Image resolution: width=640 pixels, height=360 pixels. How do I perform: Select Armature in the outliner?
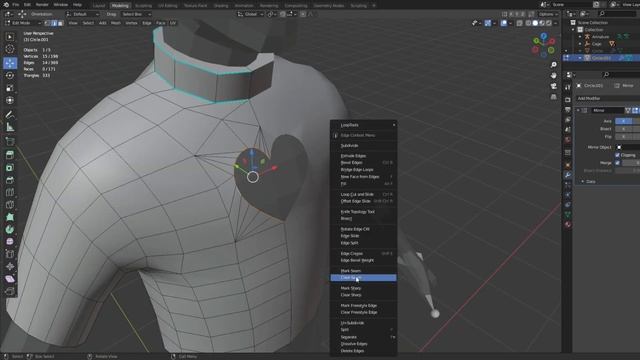[600, 37]
